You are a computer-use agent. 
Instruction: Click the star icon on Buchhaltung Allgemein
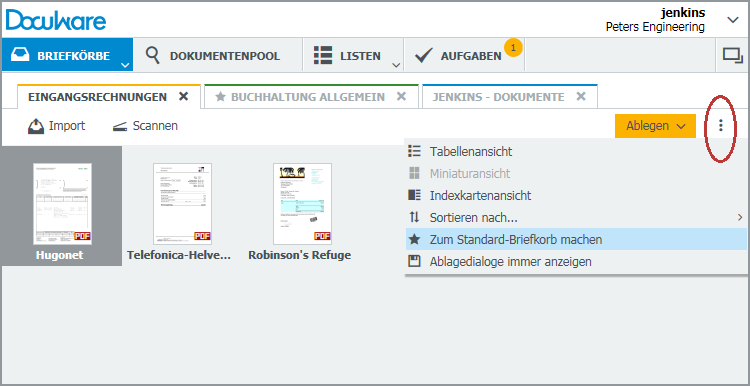click(x=220, y=97)
